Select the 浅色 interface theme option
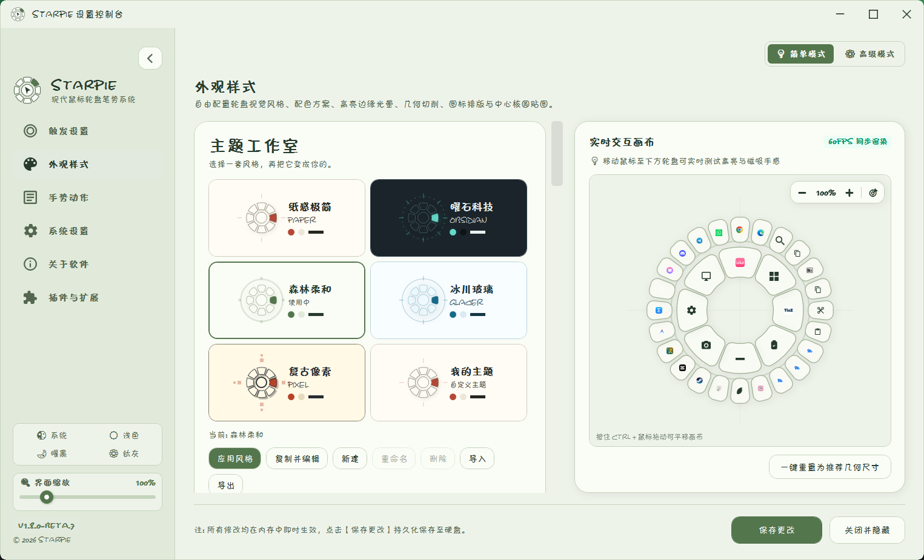The image size is (924, 560). [x=124, y=435]
